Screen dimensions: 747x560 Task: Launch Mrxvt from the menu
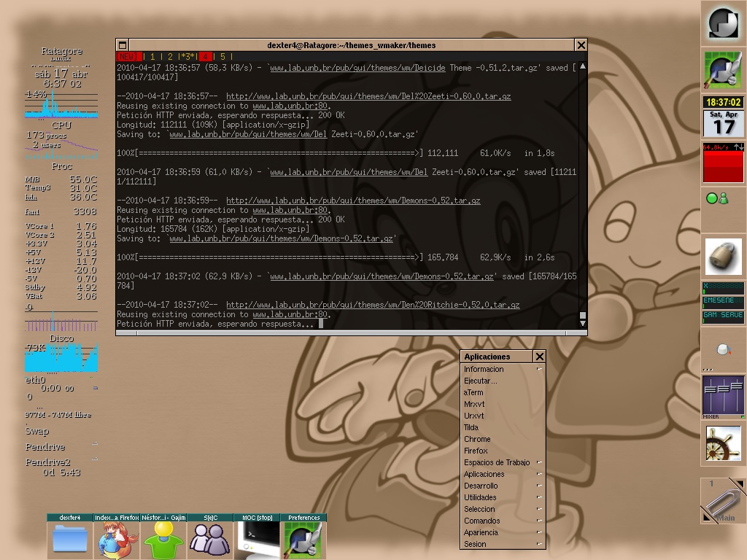[x=503, y=404]
